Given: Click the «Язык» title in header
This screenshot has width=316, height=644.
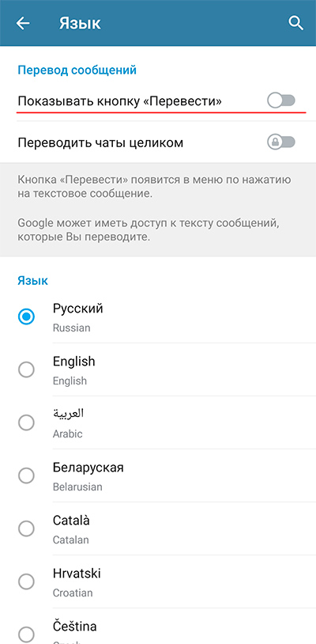Looking at the screenshot, I should [80, 24].
